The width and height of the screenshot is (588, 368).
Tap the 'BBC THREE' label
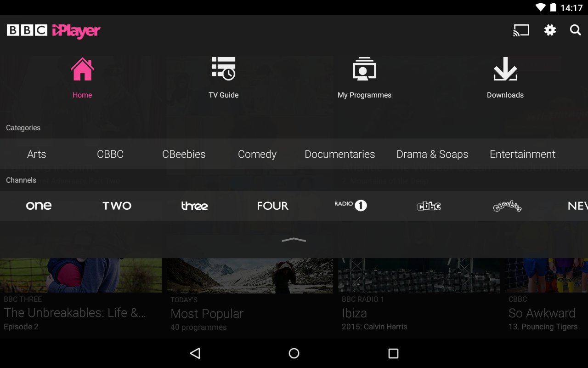click(x=23, y=299)
